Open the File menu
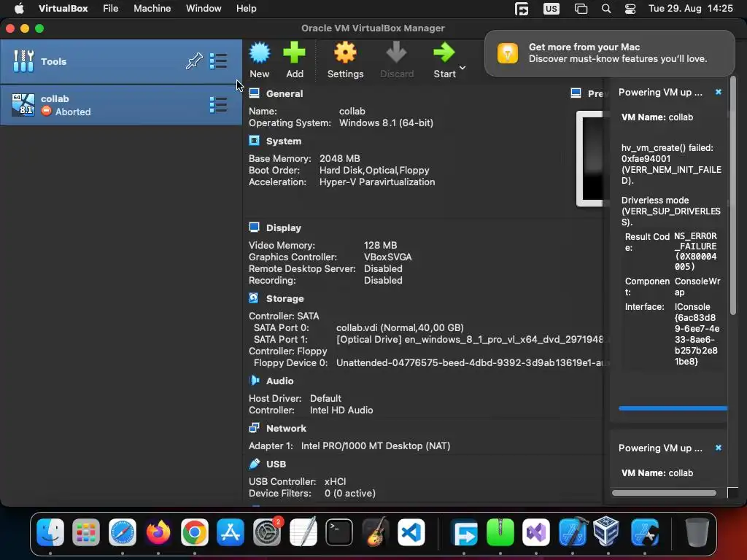 111,9
